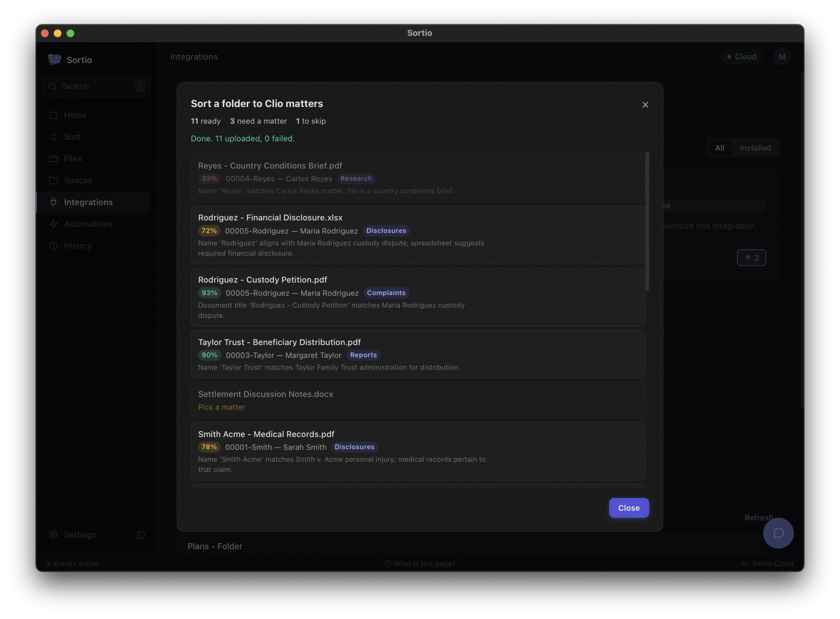Click Disclosures tag on Smith Acme Medical Records
The image size is (840, 619).
(354, 447)
